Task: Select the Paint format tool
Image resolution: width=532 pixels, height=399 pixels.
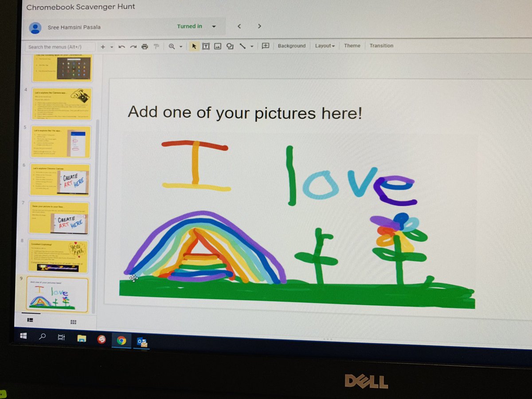Action: (x=156, y=46)
